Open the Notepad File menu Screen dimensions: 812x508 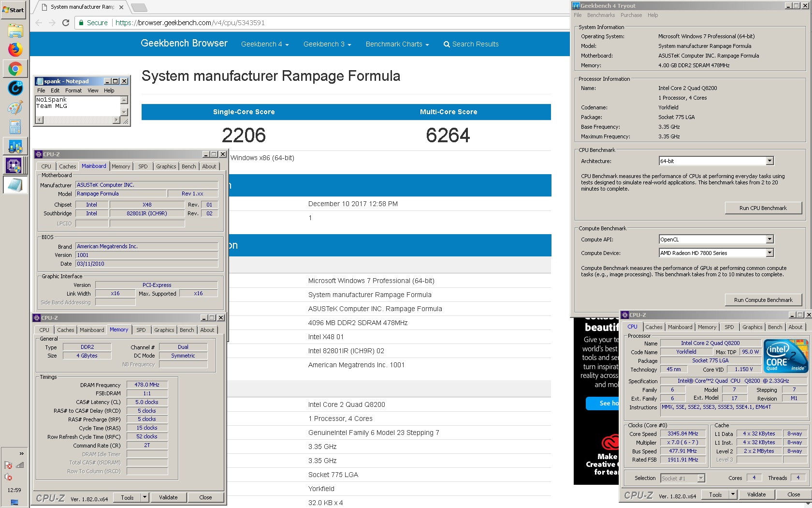point(41,90)
